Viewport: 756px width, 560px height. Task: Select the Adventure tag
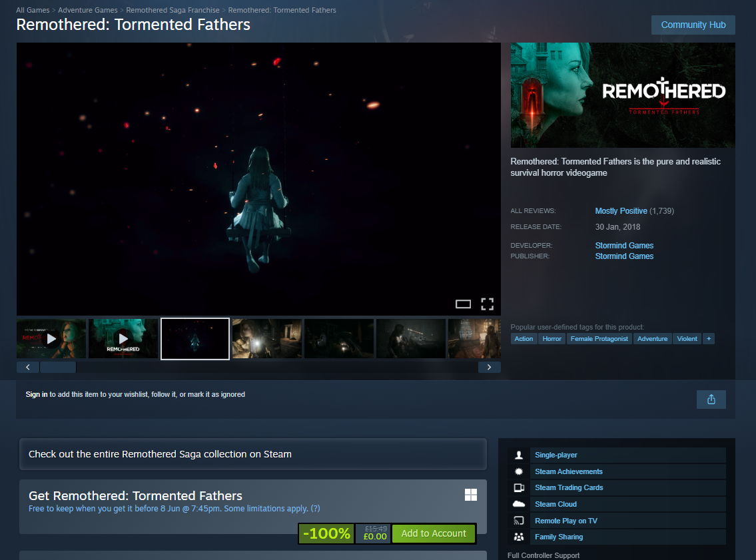tap(652, 339)
